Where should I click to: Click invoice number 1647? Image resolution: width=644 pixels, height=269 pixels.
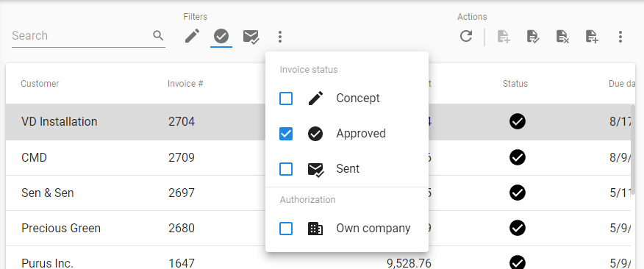click(x=182, y=263)
